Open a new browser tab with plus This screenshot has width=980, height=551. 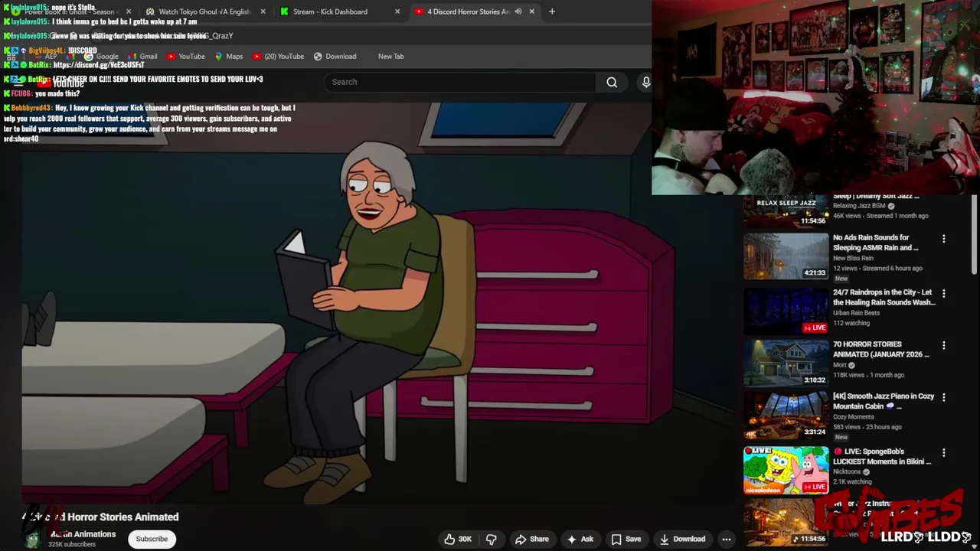click(552, 11)
